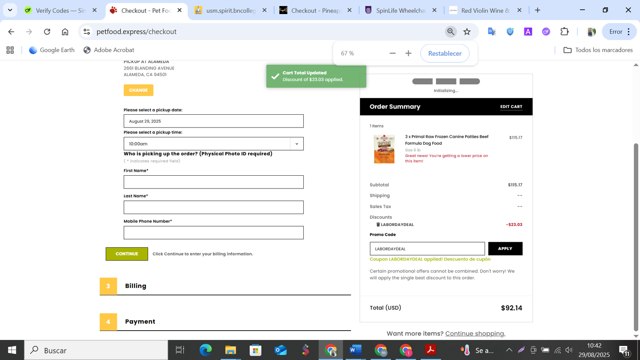This screenshot has width=640, height=360.
Task: Launch Microsoft Edge from taskbar
Action: [x=205, y=350]
